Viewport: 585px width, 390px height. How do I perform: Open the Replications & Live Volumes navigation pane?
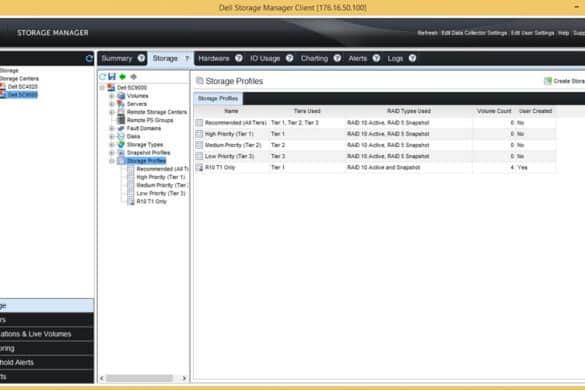pyautogui.click(x=47, y=334)
